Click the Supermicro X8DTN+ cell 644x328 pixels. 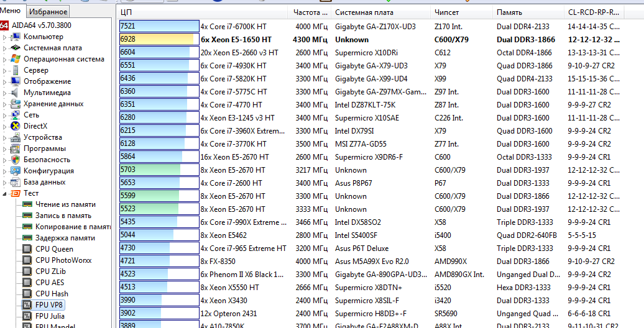click(x=369, y=288)
